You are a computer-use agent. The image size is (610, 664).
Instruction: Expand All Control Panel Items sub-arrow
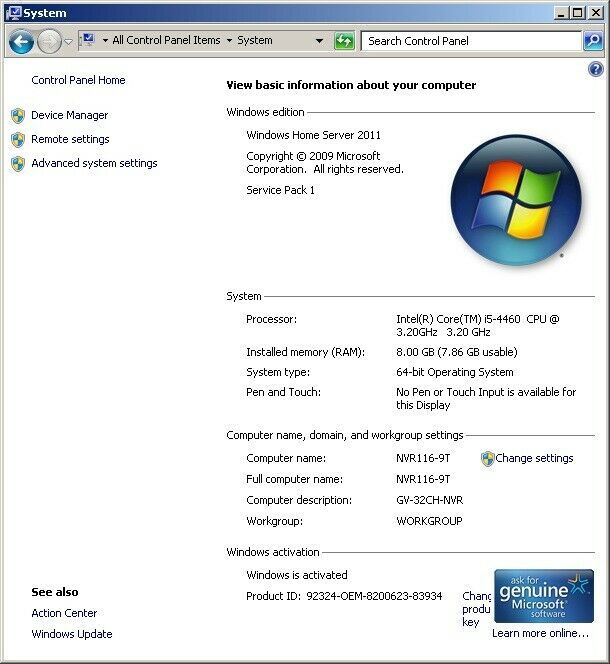click(229, 41)
